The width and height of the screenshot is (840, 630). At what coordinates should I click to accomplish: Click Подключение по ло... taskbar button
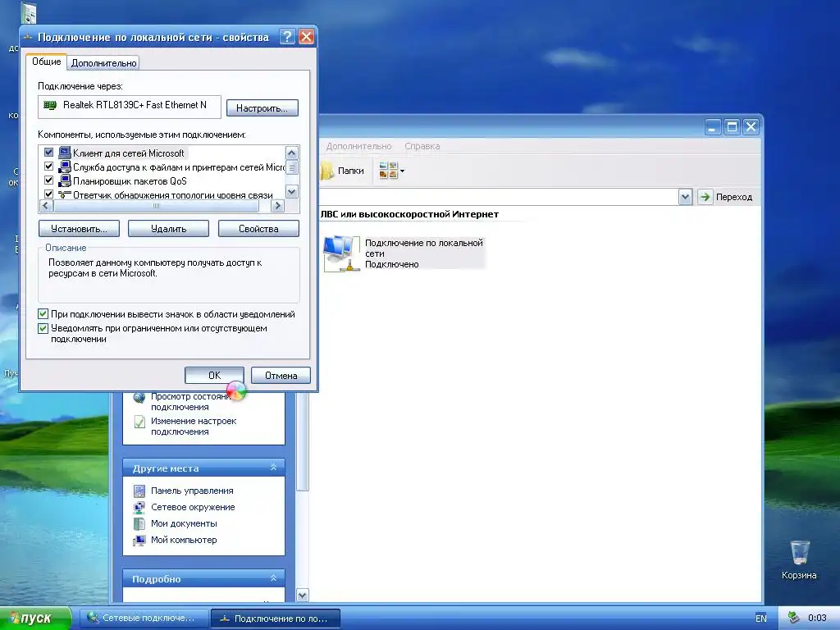(276, 619)
